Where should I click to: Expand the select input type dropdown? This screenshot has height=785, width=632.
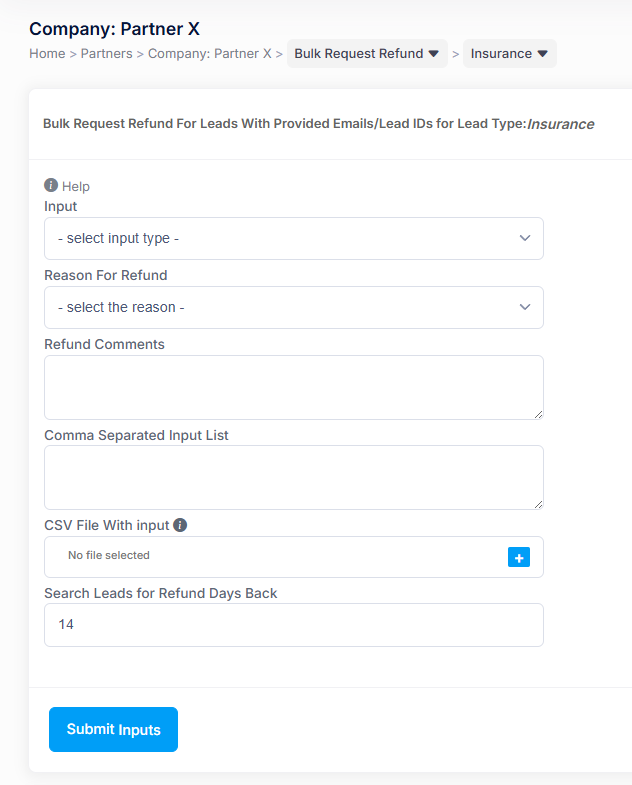coord(293,239)
